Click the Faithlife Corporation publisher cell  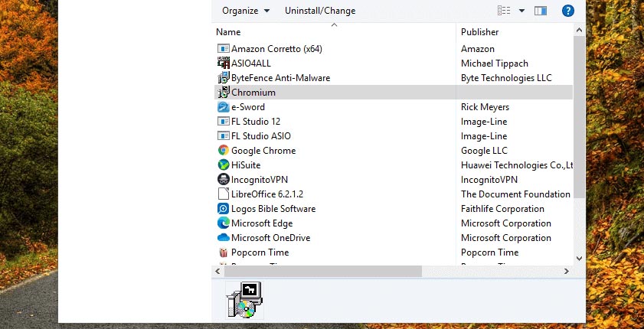coord(502,209)
